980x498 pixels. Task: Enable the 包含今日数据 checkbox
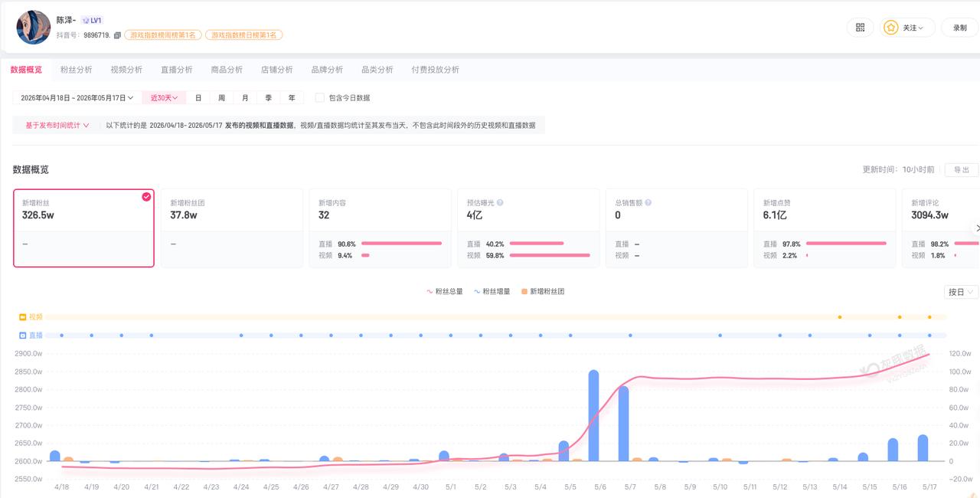coord(319,98)
